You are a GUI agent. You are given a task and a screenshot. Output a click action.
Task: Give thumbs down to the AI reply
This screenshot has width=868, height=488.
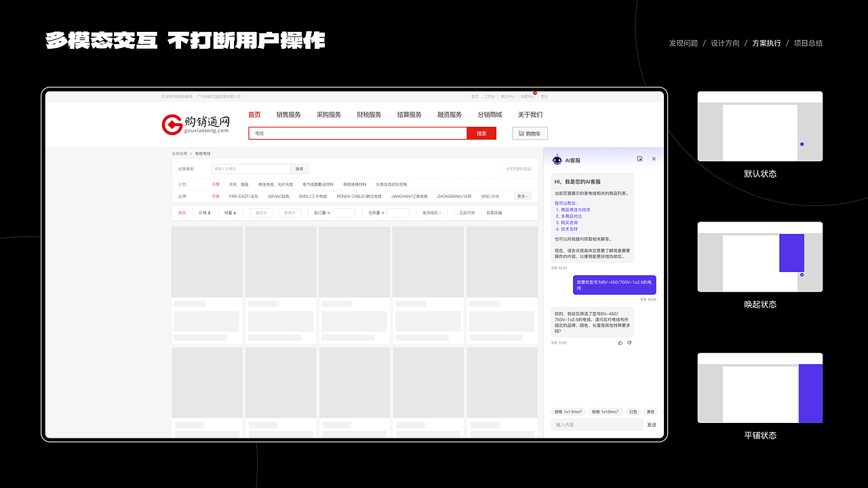629,343
